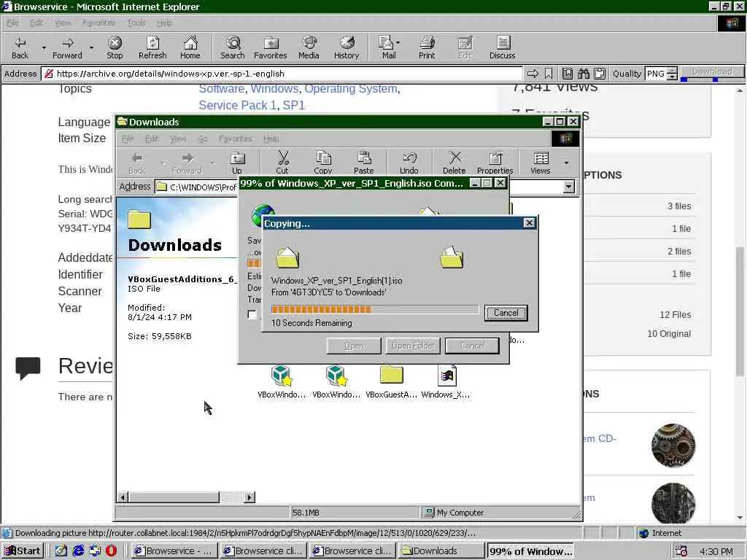Click the Stop button in Internet Explorer
747x560 pixels.
tap(115, 47)
